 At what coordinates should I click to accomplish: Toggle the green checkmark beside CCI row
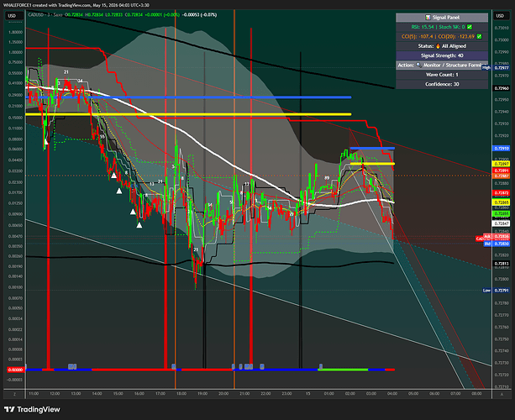pos(479,36)
